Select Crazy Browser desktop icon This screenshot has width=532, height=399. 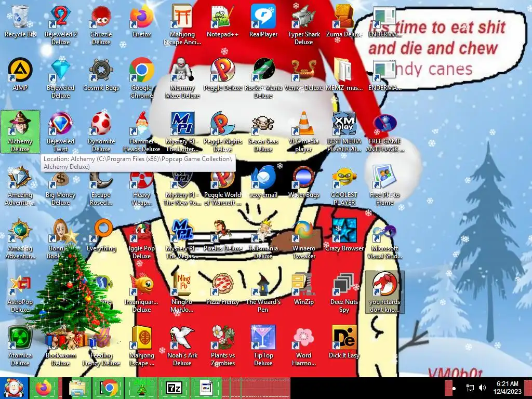(344, 235)
